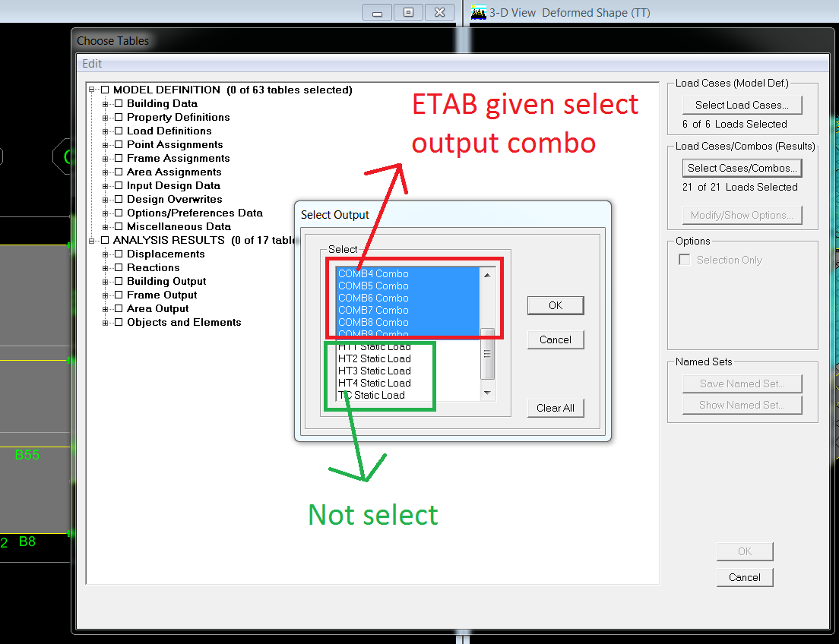Open the Select Cases/Combos dialog
The image size is (839, 644).
pos(741,167)
